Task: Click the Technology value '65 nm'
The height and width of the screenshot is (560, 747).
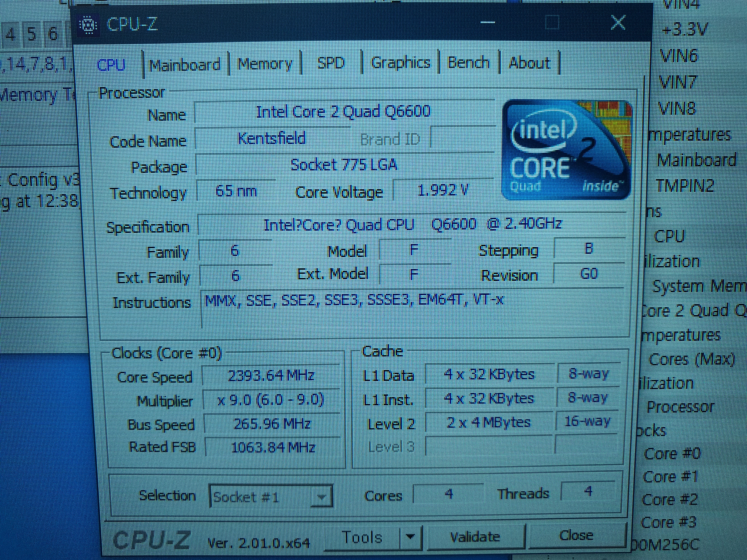Action: [x=236, y=191]
